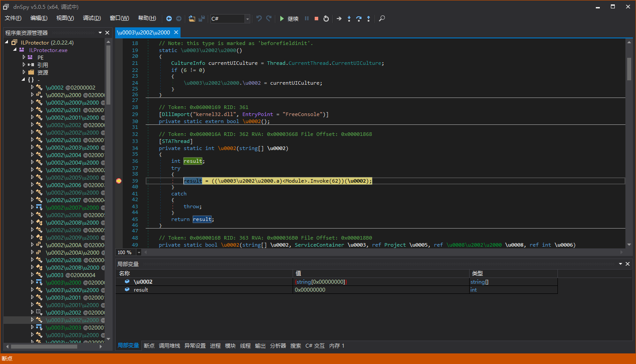Image resolution: width=636 pixels, height=364 pixels.
Task: Click the step out icon
Action: tap(369, 19)
